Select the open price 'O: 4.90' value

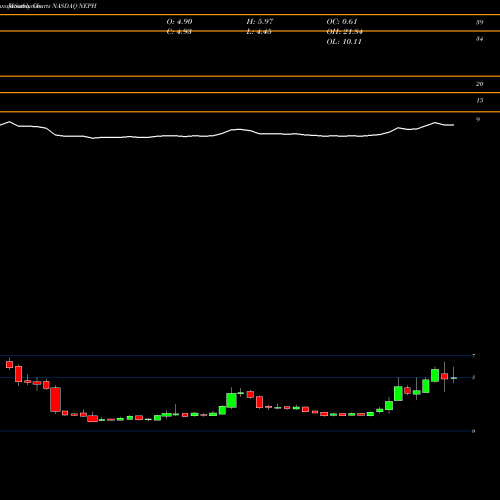(179, 22)
